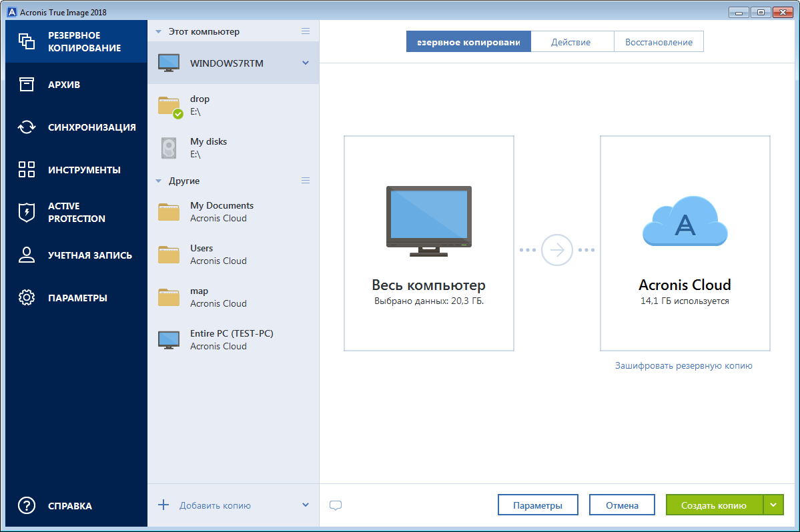Open the menu icon for Этот компьютер group
This screenshot has height=532, width=800.
[306, 31]
